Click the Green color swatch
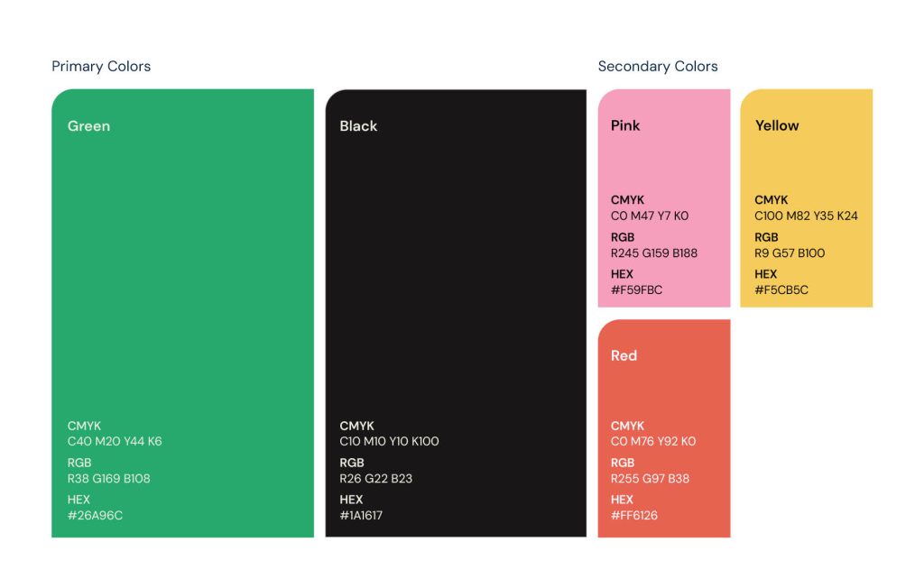The height and width of the screenshot is (588, 924). pyautogui.click(x=182, y=271)
